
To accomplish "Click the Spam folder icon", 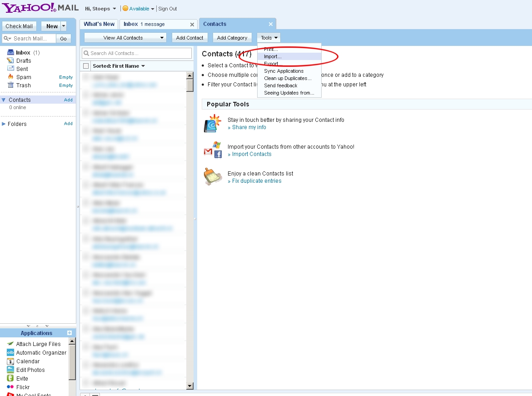I will pos(11,77).
